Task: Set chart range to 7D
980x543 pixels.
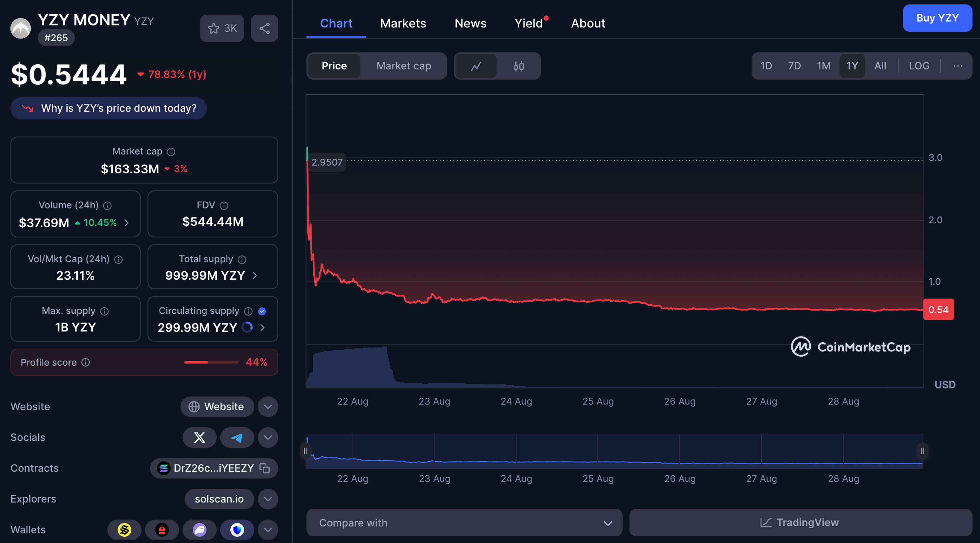Action: (x=794, y=66)
